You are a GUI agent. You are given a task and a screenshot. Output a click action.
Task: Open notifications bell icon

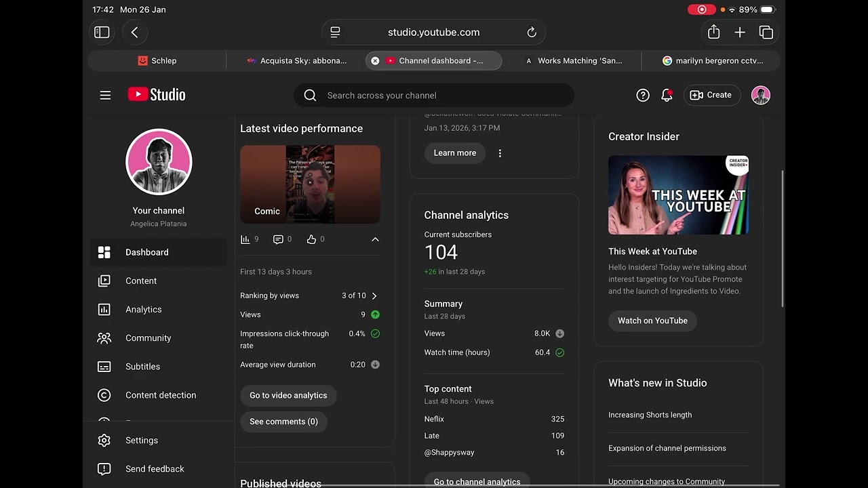click(667, 96)
